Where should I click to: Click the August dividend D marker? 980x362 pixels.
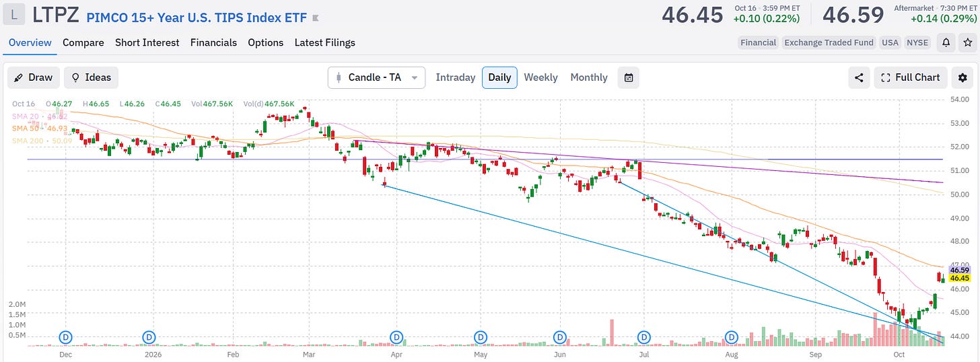(732, 336)
